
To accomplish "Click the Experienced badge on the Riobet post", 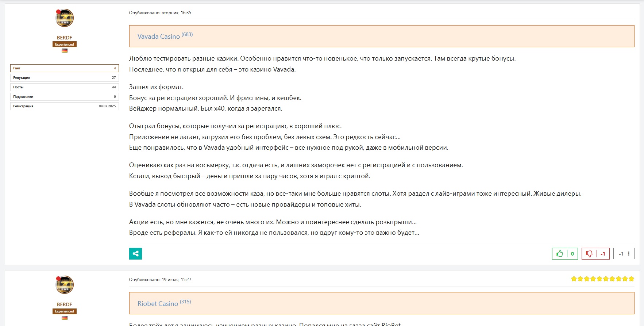I will pyautogui.click(x=65, y=311).
